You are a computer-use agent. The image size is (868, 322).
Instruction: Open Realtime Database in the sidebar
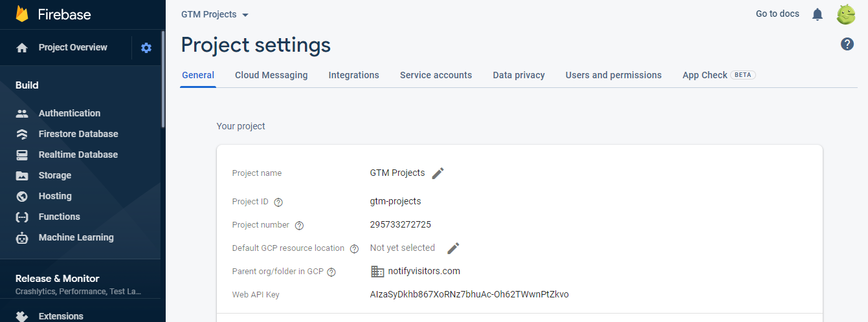[78, 155]
